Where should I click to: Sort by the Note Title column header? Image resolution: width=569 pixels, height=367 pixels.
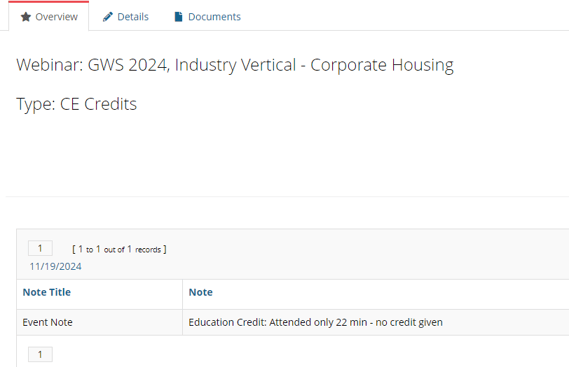[47, 292]
